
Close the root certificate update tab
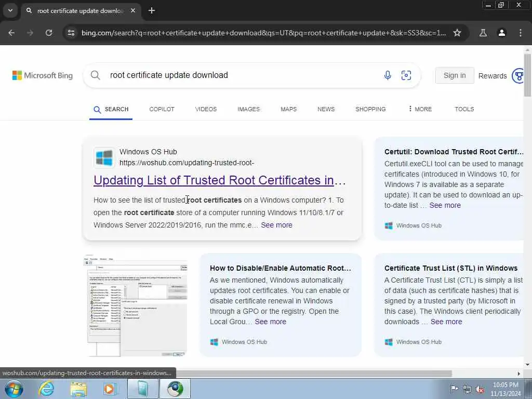[133, 10]
